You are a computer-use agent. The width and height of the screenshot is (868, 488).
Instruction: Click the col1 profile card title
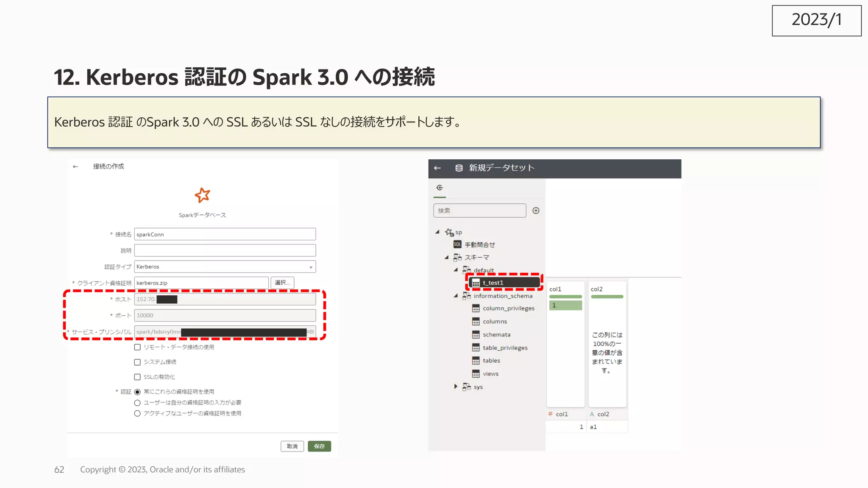pos(555,289)
